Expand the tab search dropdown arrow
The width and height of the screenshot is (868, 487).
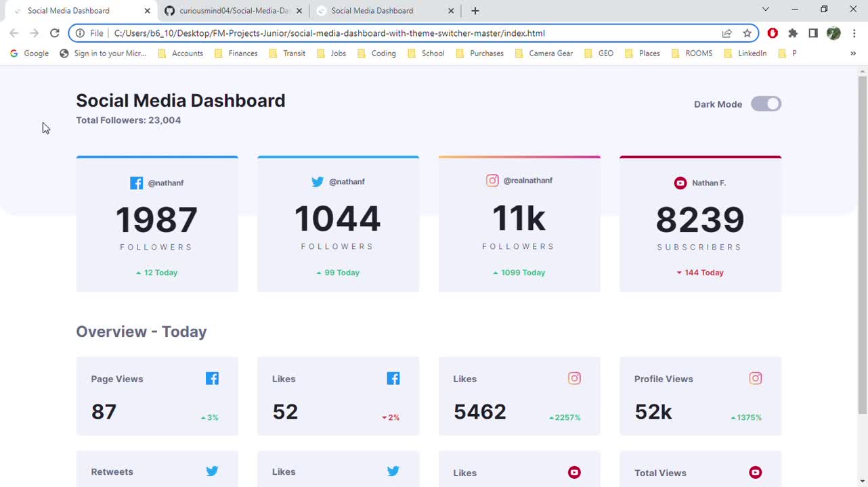tap(766, 9)
